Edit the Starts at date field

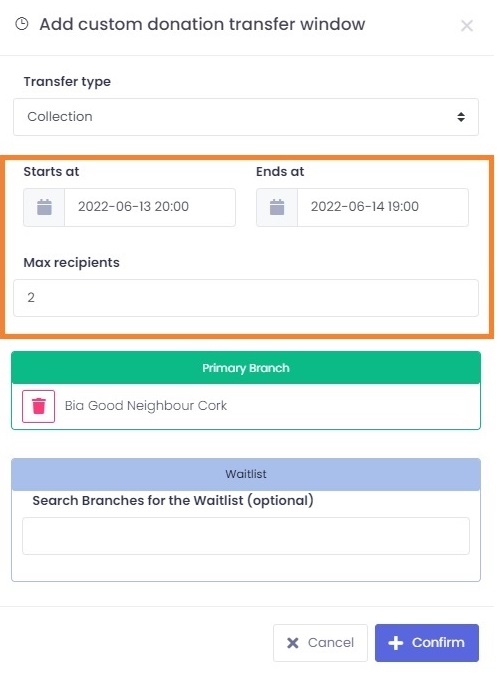150,207
